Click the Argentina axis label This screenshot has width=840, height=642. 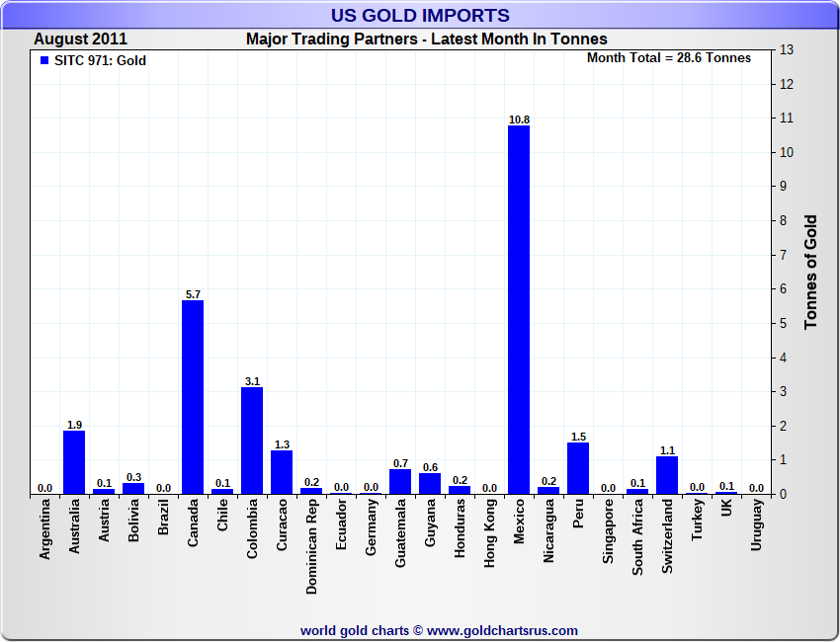pos(44,529)
